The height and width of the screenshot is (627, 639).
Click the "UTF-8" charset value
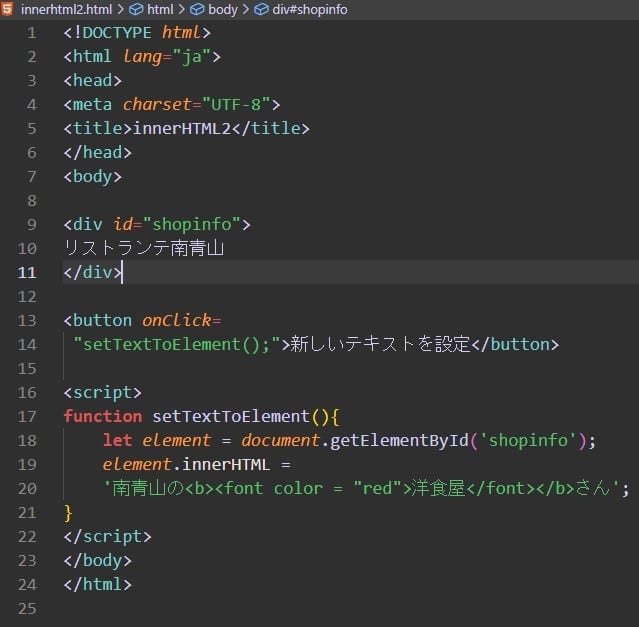[x=236, y=104]
